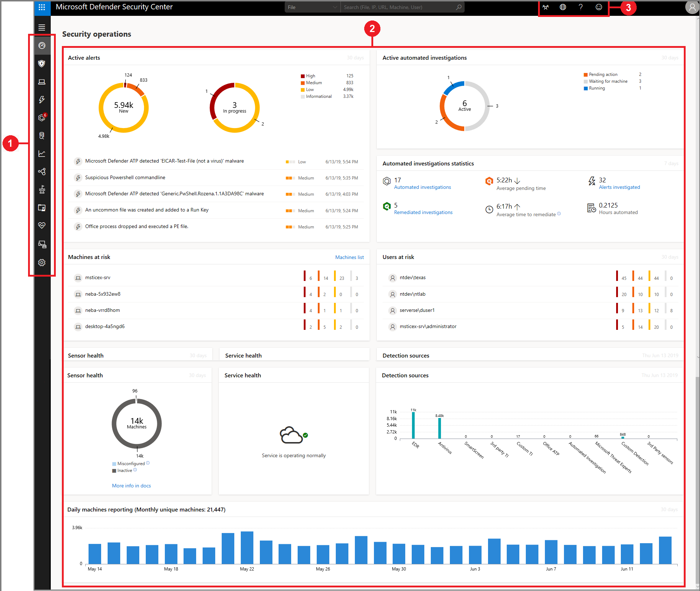The image size is (700, 591).
Task: Open Service health heart icon in sidebar
Action: click(x=42, y=226)
